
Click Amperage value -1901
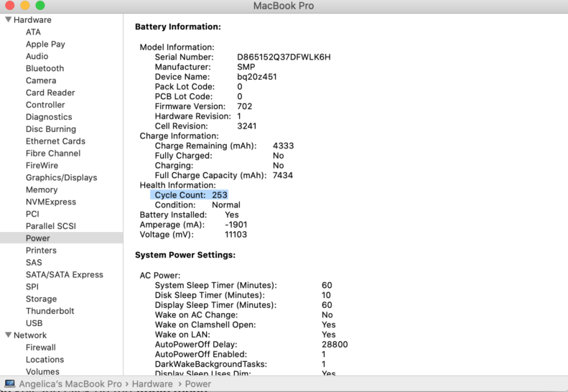point(236,225)
